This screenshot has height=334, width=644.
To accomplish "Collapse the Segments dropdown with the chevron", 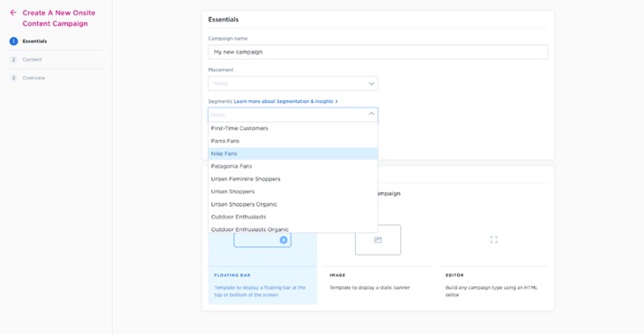I will tap(371, 114).
